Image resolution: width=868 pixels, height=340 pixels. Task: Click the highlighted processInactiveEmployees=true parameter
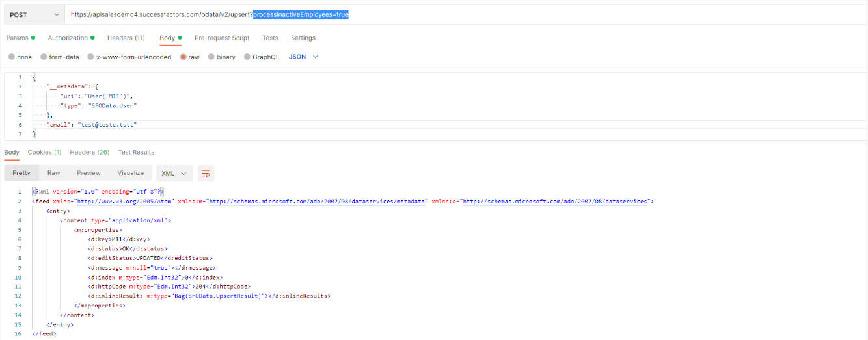[x=301, y=14]
